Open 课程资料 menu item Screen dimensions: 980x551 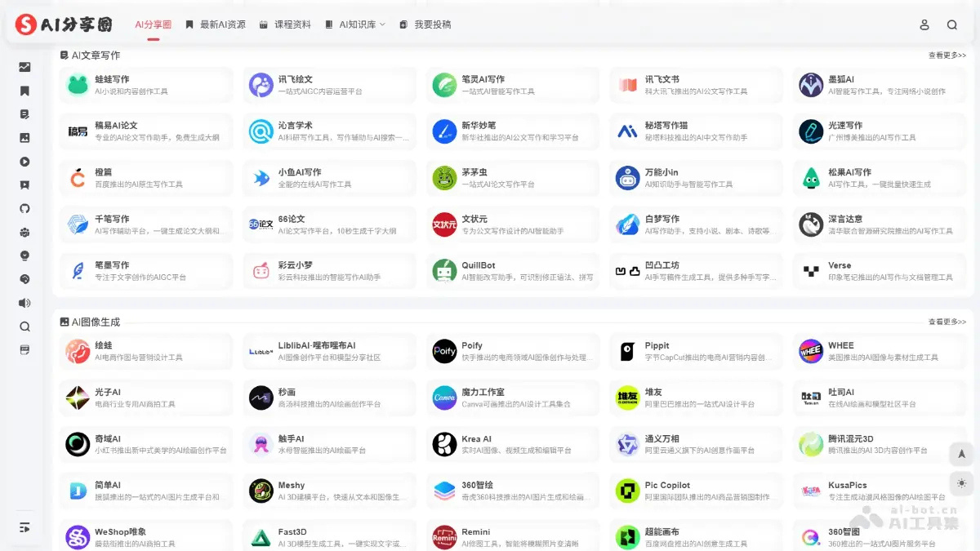click(285, 24)
